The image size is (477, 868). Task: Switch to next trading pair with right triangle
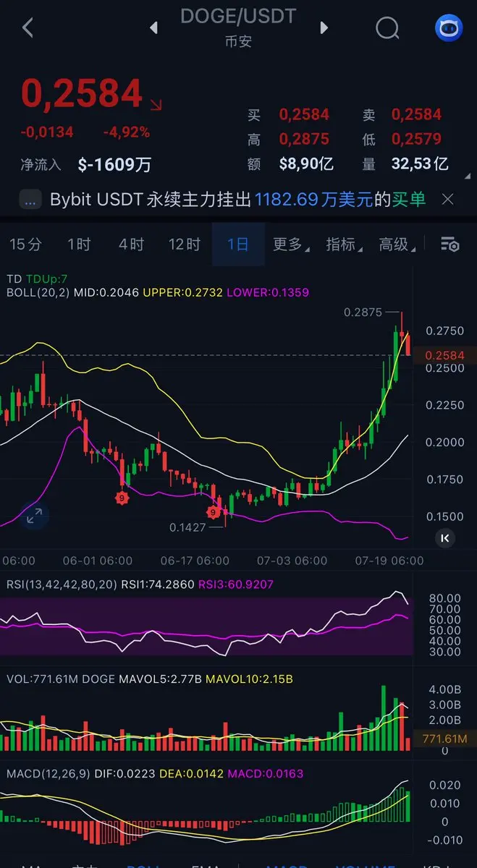pos(324,28)
